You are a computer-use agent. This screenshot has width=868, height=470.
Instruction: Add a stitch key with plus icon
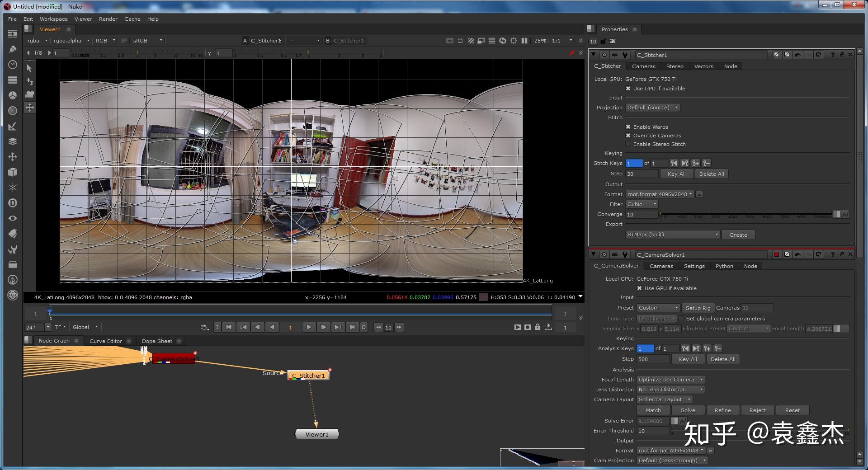pos(696,163)
